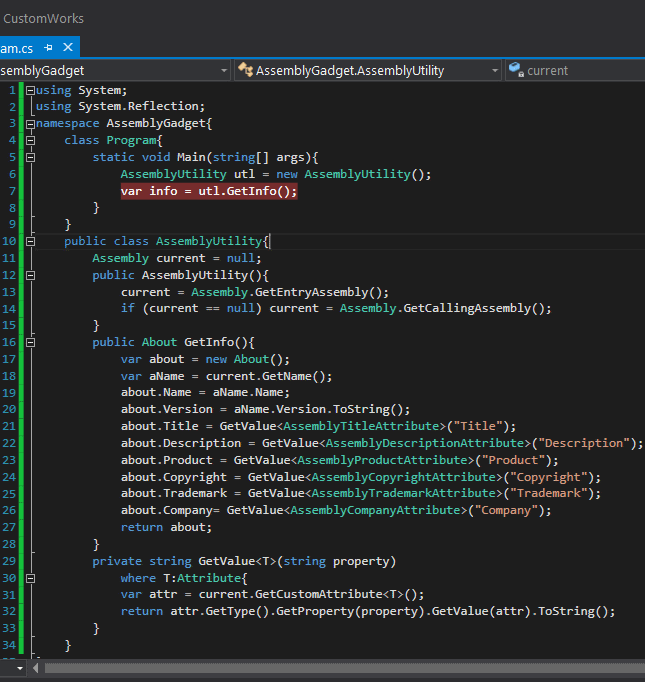
Task: Collapse the AssemblyGadget namespace region
Action: (x=30, y=123)
